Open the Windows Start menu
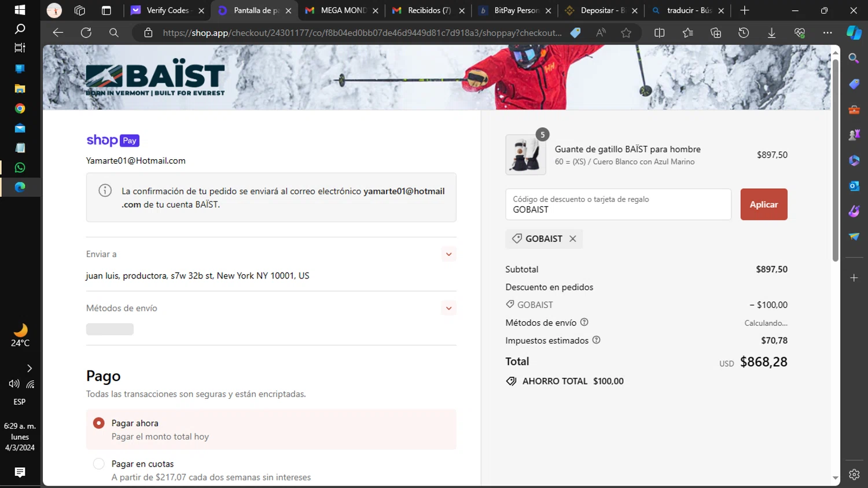 coord(20,10)
